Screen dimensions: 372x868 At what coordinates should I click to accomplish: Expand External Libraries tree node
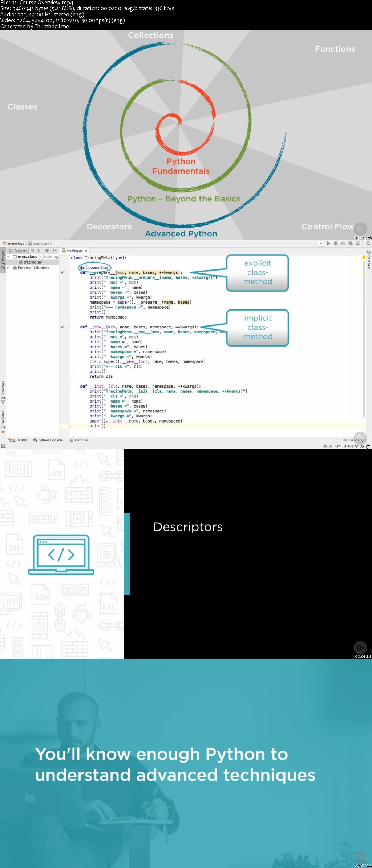pyautogui.click(x=8, y=268)
